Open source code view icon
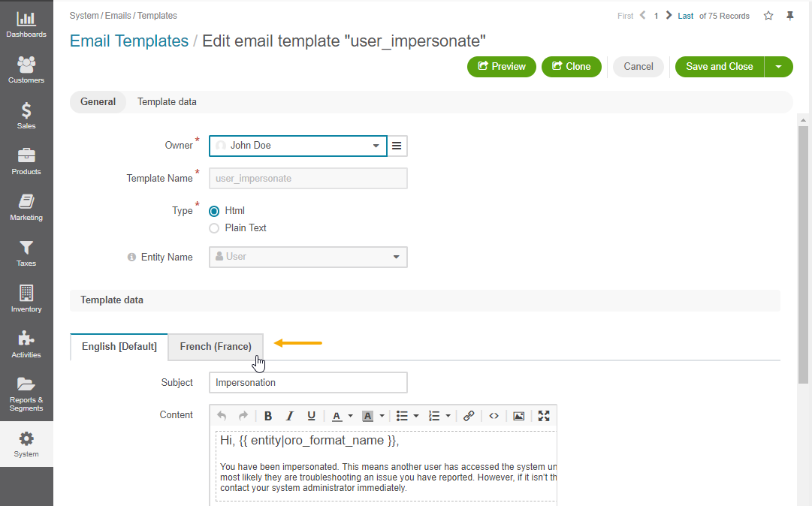 (x=494, y=416)
